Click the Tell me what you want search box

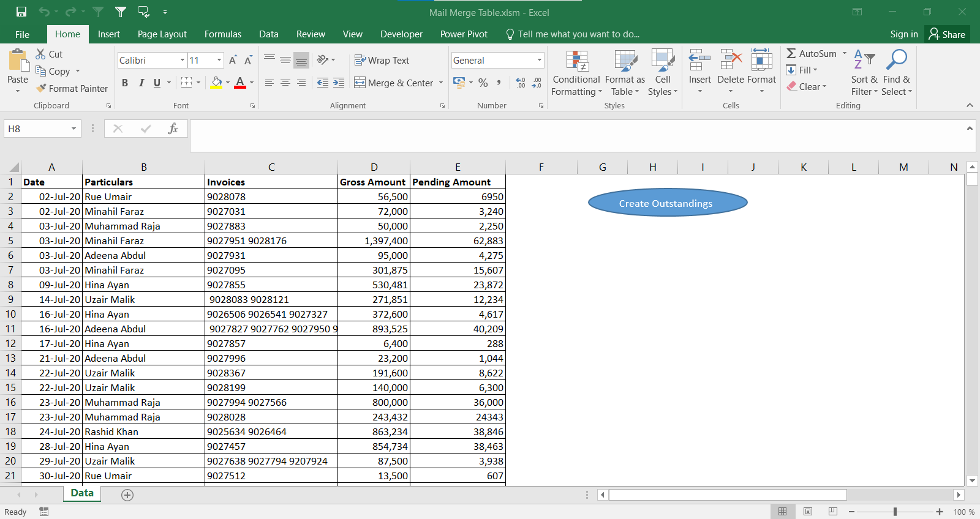pyautogui.click(x=573, y=34)
